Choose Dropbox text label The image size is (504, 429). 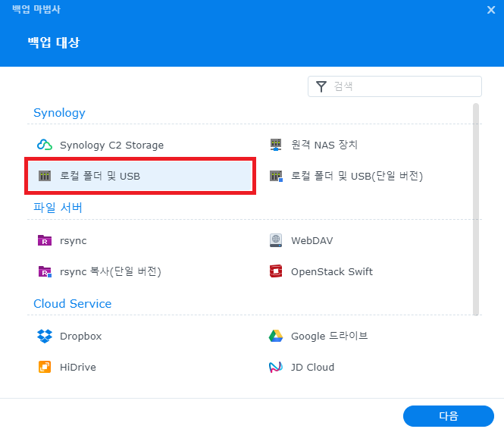(81, 337)
